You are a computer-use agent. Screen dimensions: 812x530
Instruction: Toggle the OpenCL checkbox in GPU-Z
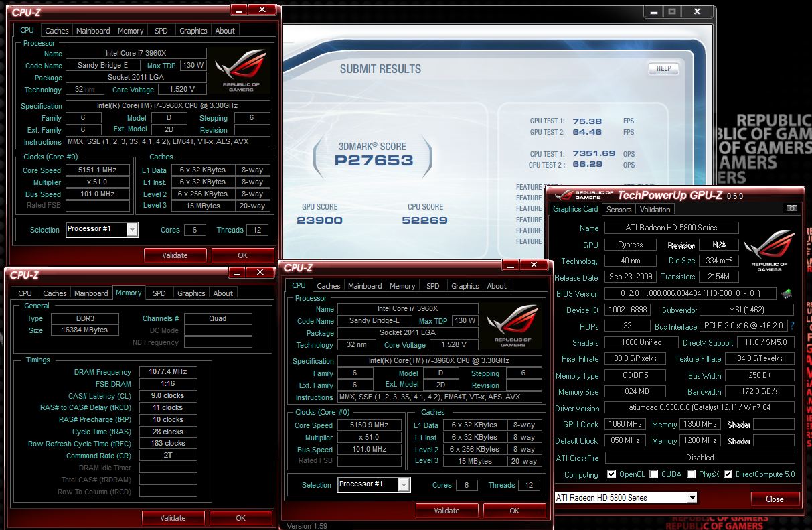[x=612, y=474]
